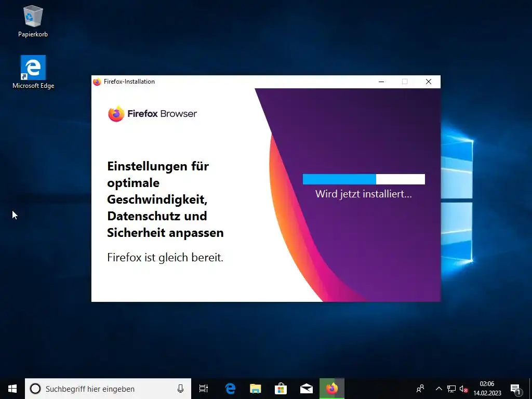This screenshot has height=399, width=532.
Task: Open the Papierkorb desktop icon
Action: click(x=33, y=21)
